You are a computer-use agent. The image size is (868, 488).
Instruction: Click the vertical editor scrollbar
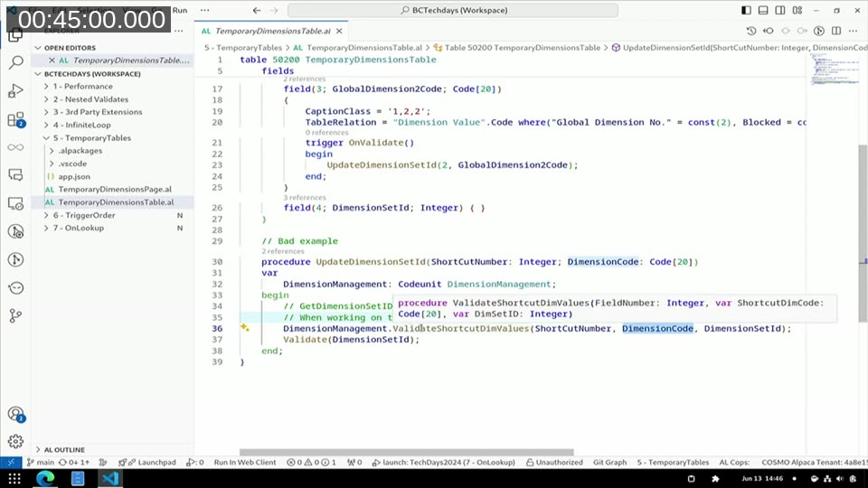click(x=863, y=233)
